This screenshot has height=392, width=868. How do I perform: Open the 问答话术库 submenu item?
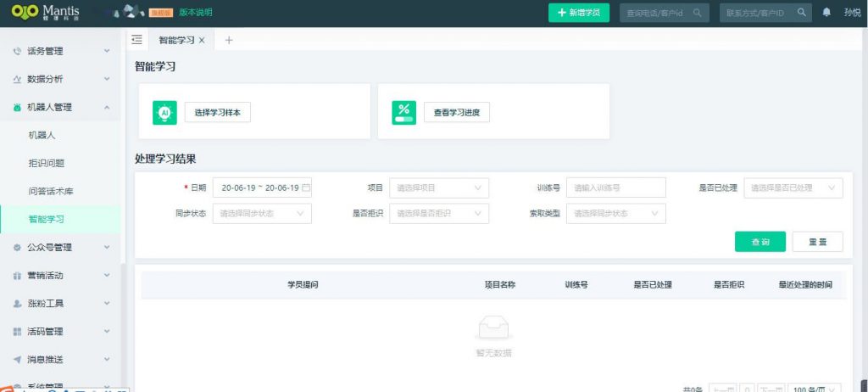[50, 191]
